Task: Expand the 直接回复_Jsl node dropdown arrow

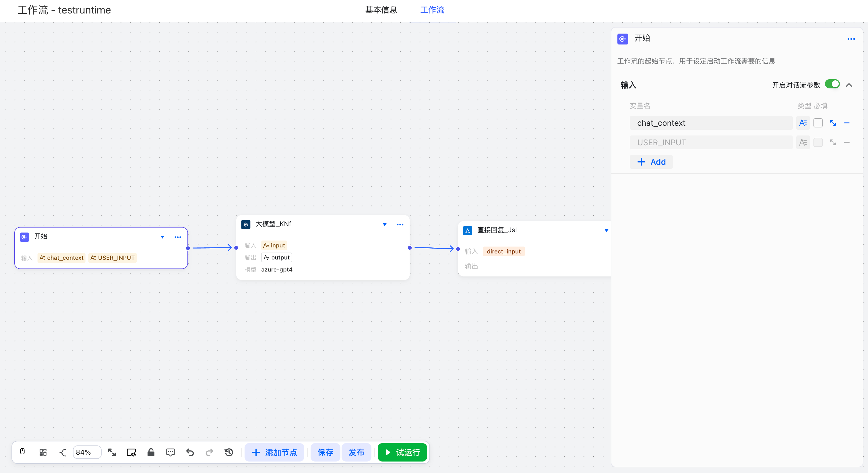Action: (606, 230)
